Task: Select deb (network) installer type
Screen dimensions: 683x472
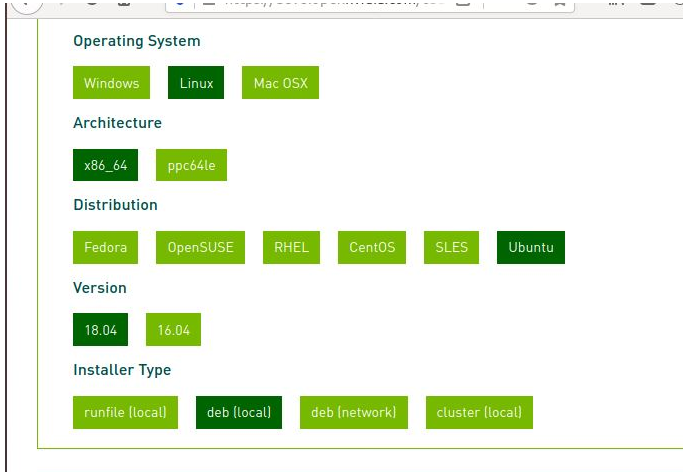Action: [354, 412]
